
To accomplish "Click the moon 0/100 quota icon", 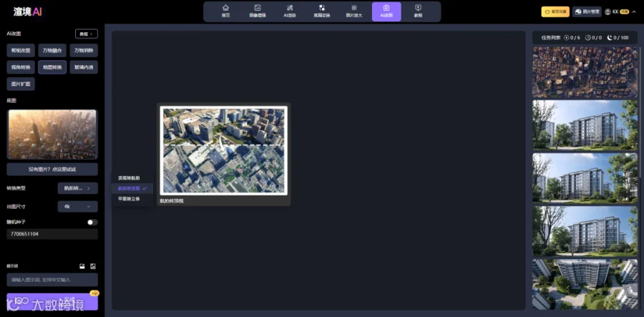I will (610, 37).
